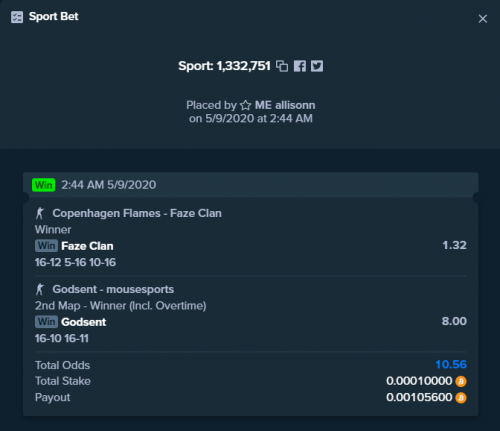Click the Payout amount 0.00105600
This screenshot has width=500, height=431.
tap(419, 397)
